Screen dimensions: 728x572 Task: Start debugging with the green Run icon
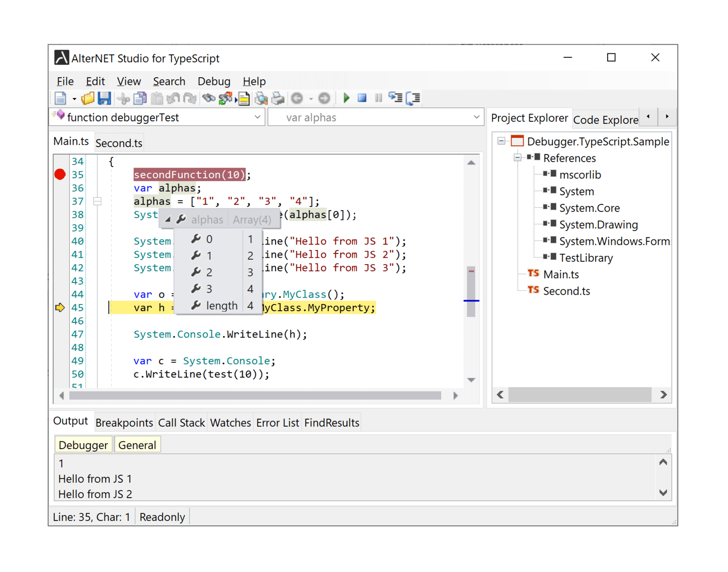tap(346, 98)
